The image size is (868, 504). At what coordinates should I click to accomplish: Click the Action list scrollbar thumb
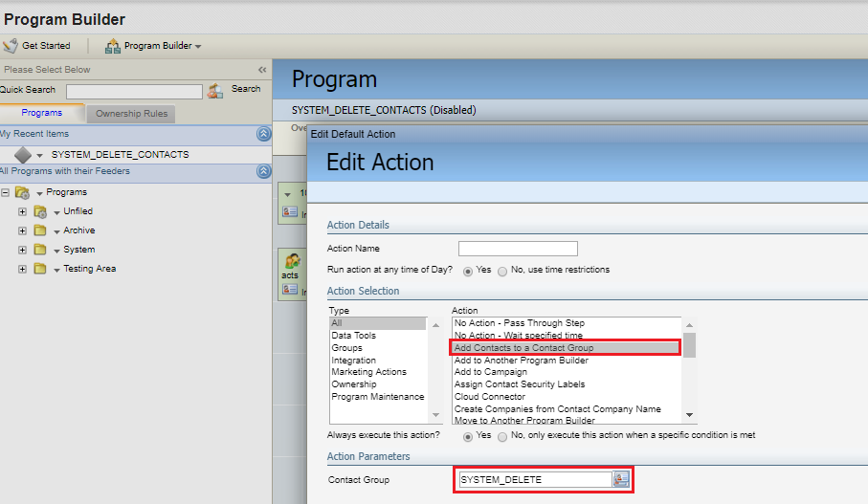point(689,345)
